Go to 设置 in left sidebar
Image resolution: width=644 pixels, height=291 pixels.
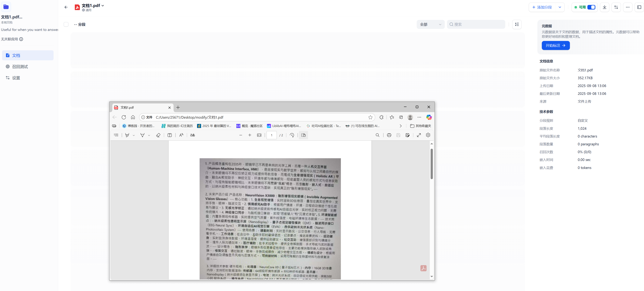click(x=16, y=78)
